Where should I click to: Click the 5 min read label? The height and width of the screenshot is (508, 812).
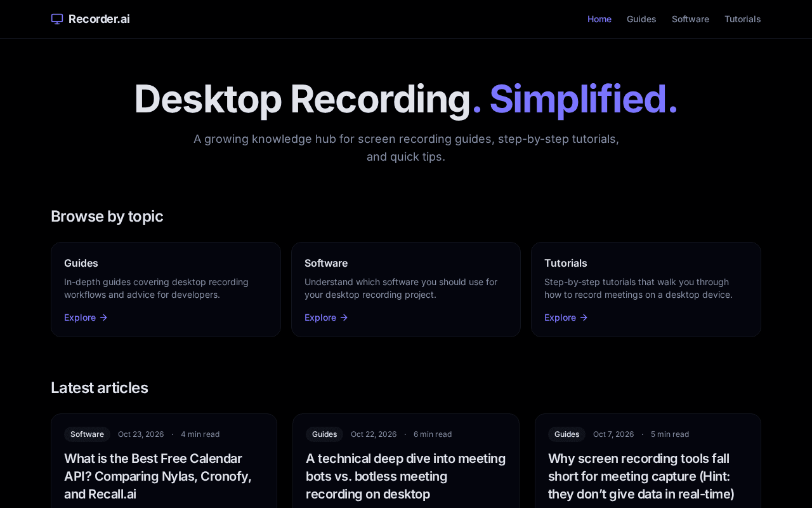[670, 434]
